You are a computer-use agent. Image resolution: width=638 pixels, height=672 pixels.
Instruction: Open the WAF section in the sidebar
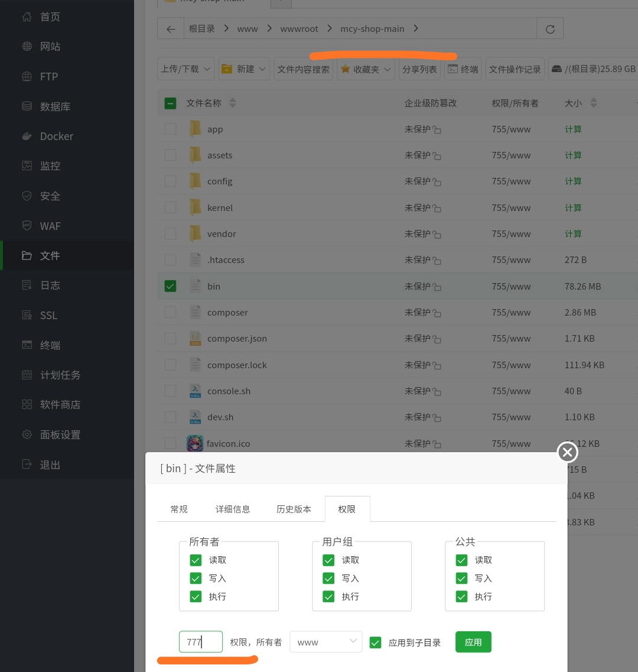pos(50,226)
